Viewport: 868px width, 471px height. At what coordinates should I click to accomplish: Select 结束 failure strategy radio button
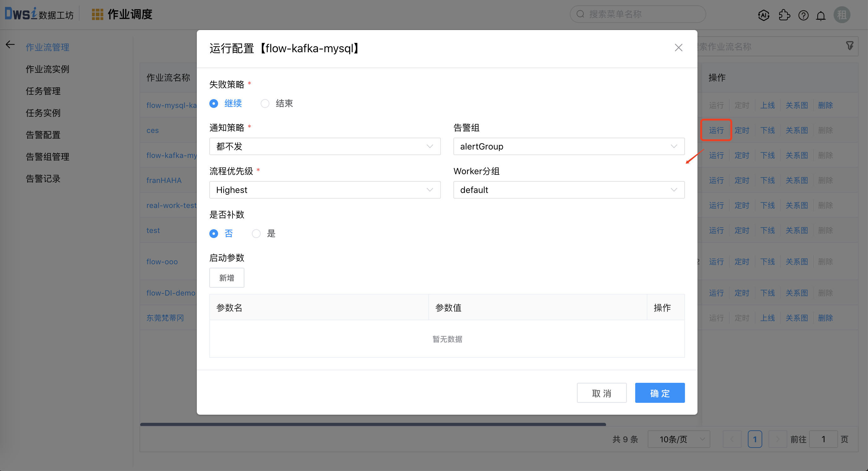tap(265, 103)
